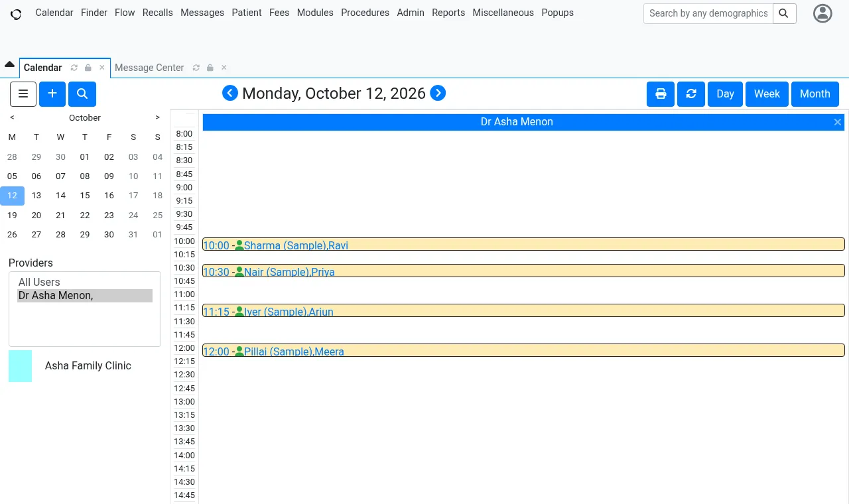Go to the previous day arrow
Screen dimensions: 849x504
(230, 93)
